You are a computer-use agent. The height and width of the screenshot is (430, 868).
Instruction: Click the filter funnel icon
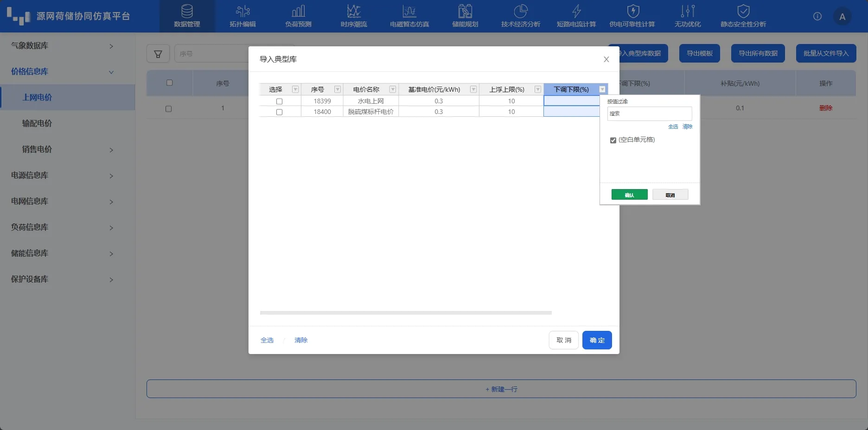(x=158, y=54)
